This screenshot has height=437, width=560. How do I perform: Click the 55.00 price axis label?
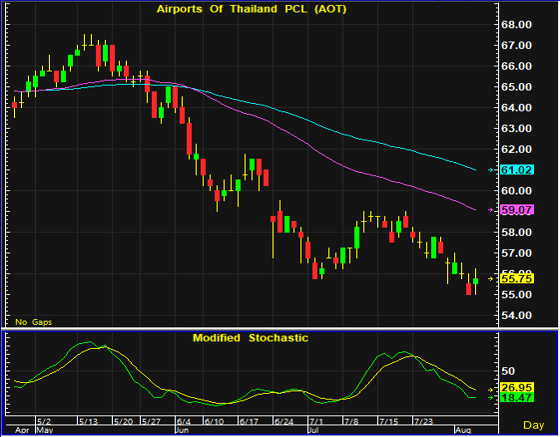[516, 295]
